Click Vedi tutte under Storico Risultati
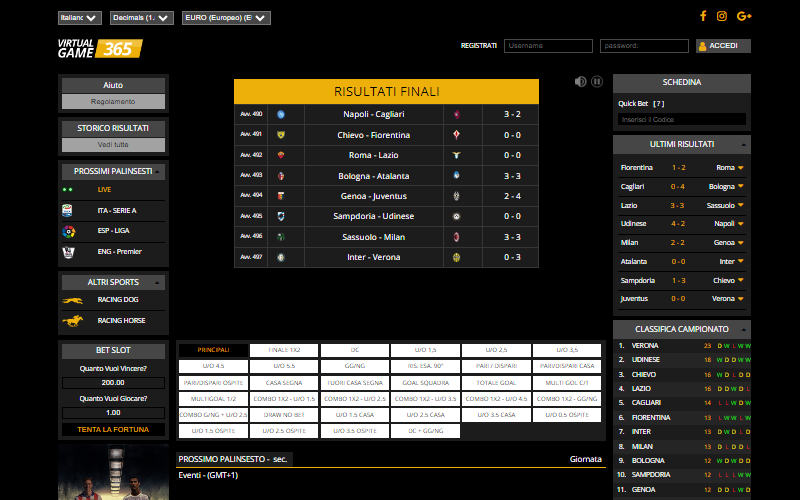The width and height of the screenshot is (800, 500). 113,145
